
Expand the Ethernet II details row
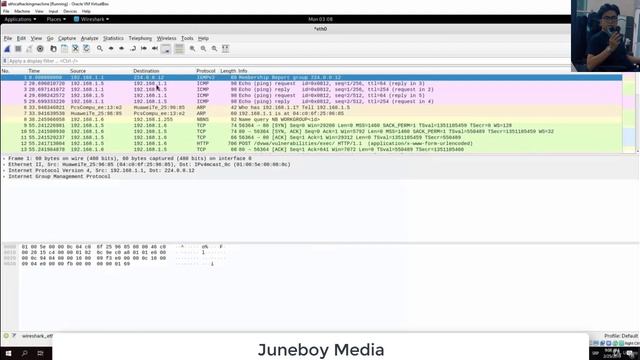(4, 164)
